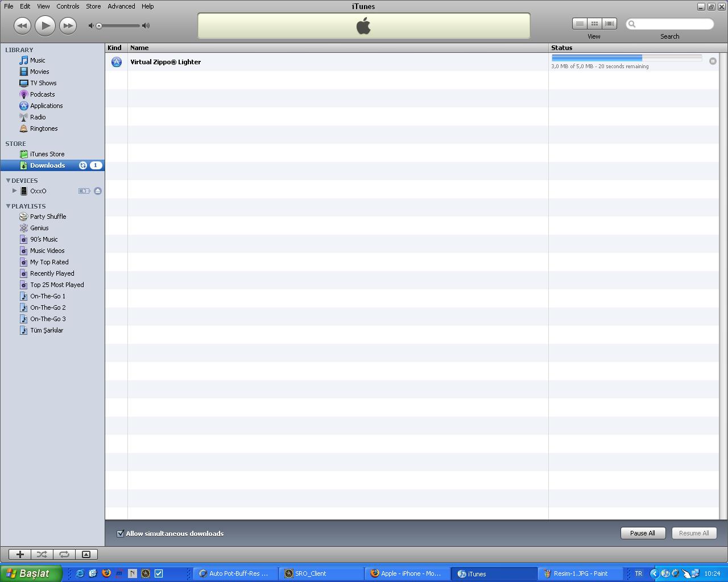
Task: Click the Pause All button
Action: click(x=643, y=533)
